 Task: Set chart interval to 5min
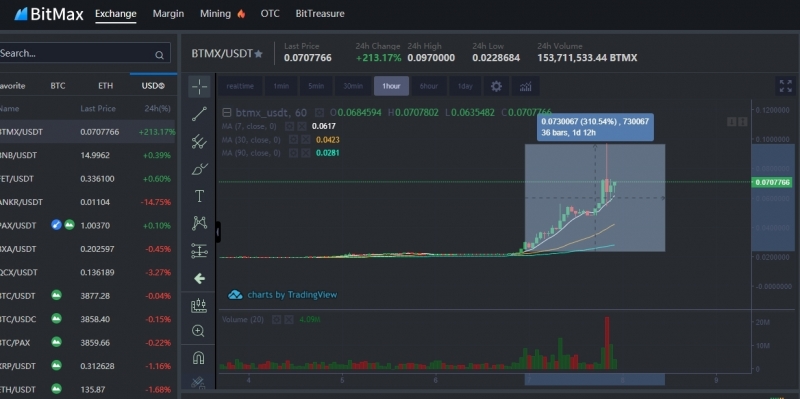[316, 86]
